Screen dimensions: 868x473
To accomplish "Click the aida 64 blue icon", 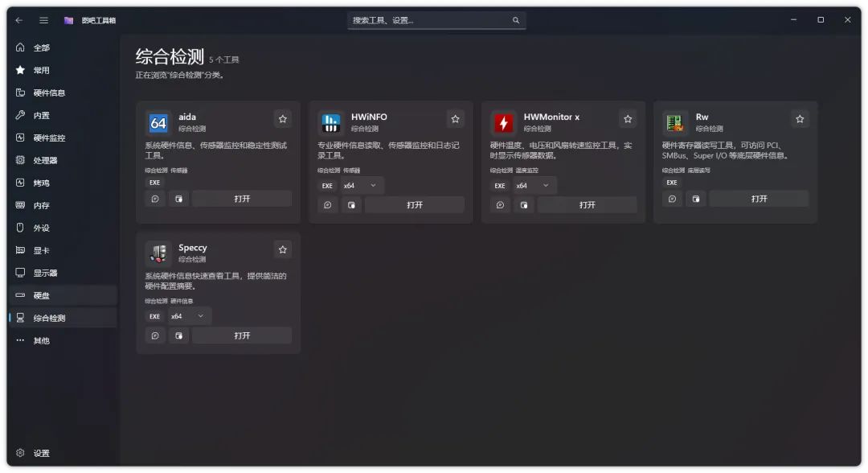I will pyautogui.click(x=158, y=123).
